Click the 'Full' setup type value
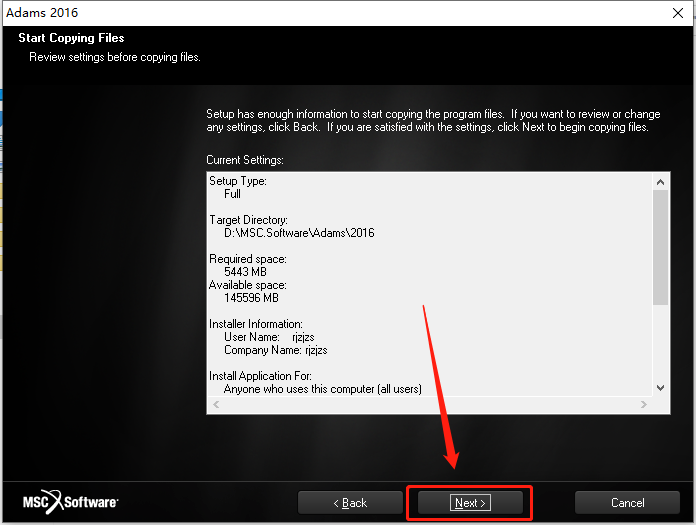 (232, 194)
